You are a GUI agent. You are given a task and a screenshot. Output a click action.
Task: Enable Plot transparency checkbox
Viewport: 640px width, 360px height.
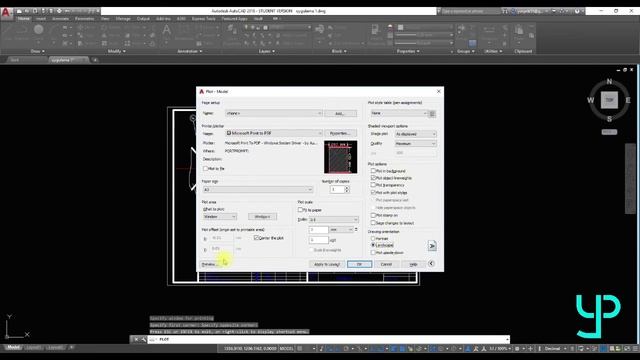(x=373, y=185)
